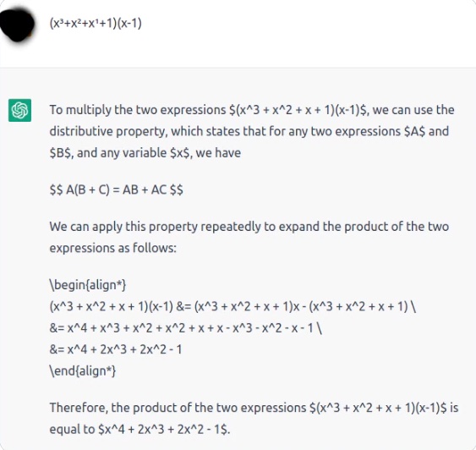Image resolution: width=476 pixels, height=450 pixels.
Task: Click the words 'we can use the' in first line
Action: pos(413,110)
